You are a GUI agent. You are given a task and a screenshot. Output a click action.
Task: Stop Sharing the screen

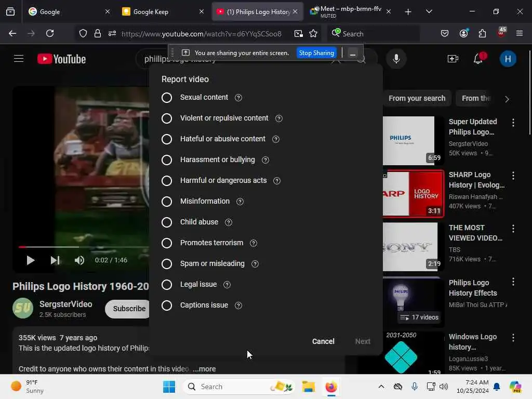pyautogui.click(x=316, y=53)
